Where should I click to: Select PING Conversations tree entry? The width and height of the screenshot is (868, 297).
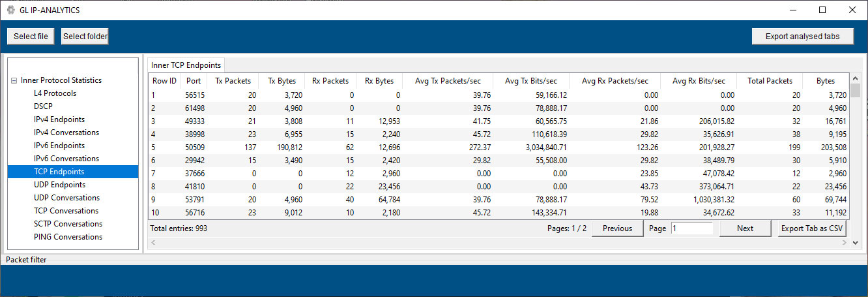pos(68,237)
